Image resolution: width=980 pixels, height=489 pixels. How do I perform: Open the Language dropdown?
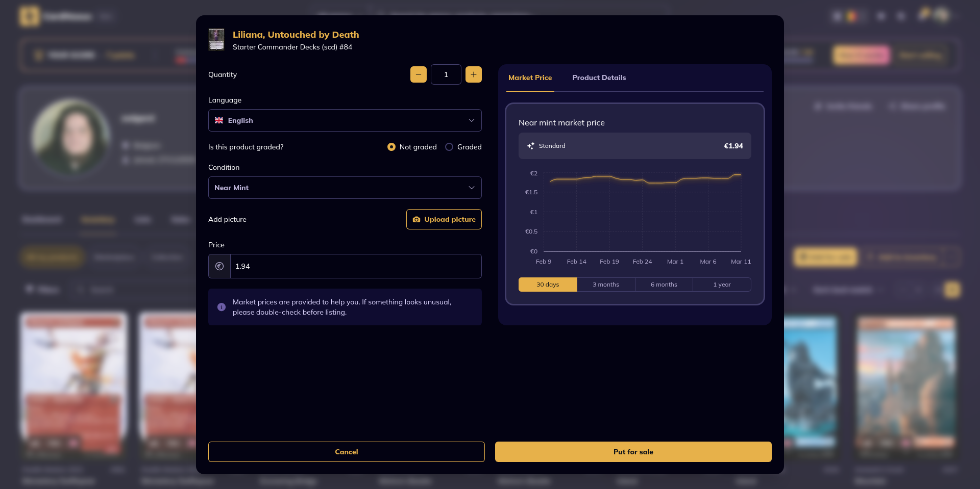tap(345, 120)
